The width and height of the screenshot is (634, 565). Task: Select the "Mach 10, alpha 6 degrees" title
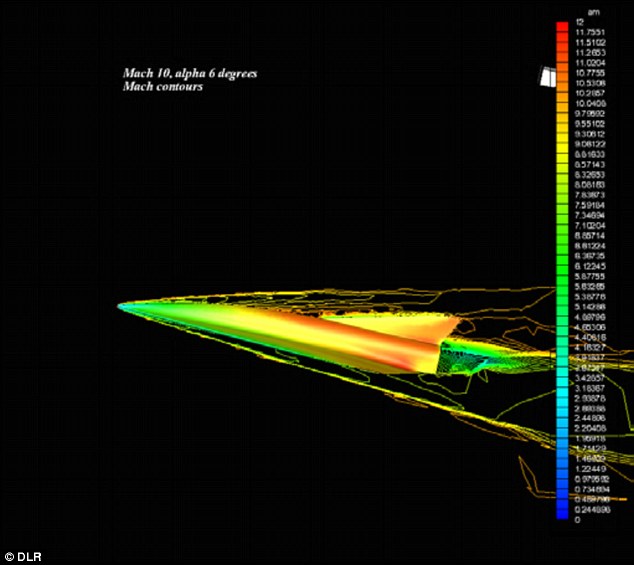pos(191,74)
